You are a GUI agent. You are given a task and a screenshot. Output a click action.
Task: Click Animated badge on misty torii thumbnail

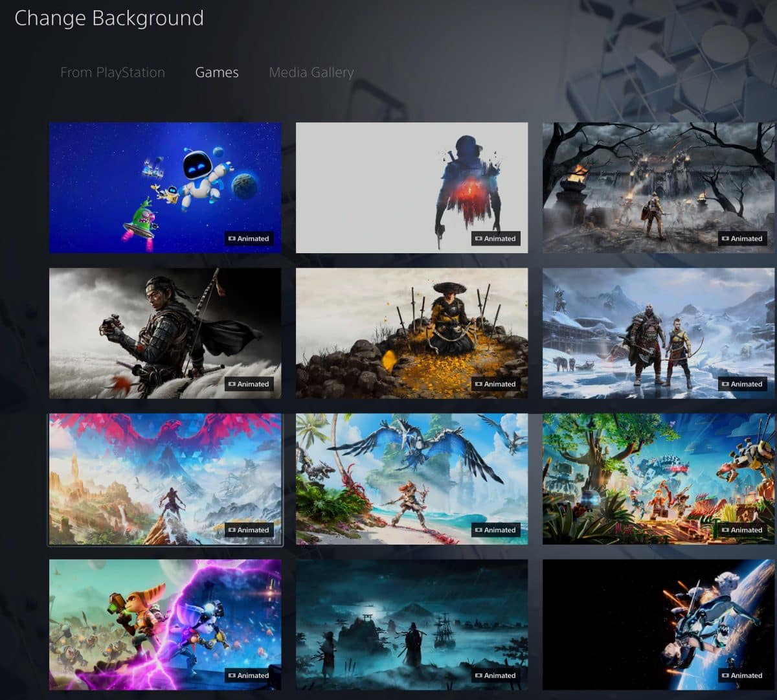coord(495,675)
